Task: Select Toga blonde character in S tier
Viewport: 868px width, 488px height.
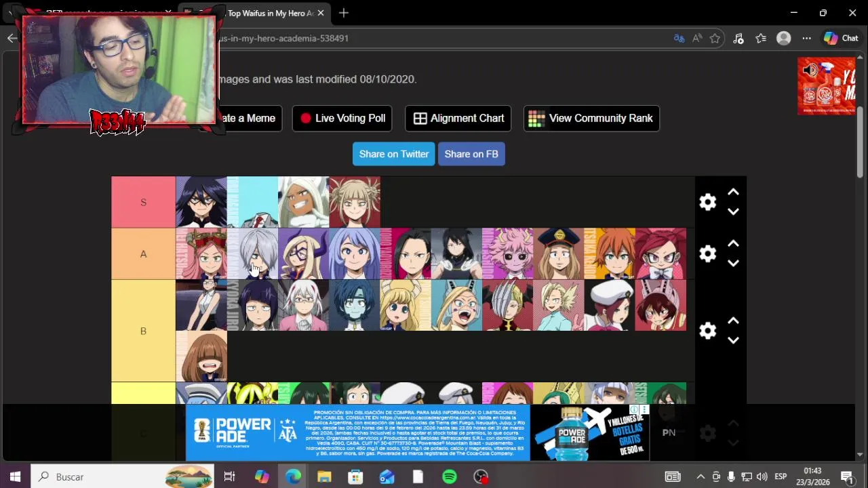Action: coord(355,202)
